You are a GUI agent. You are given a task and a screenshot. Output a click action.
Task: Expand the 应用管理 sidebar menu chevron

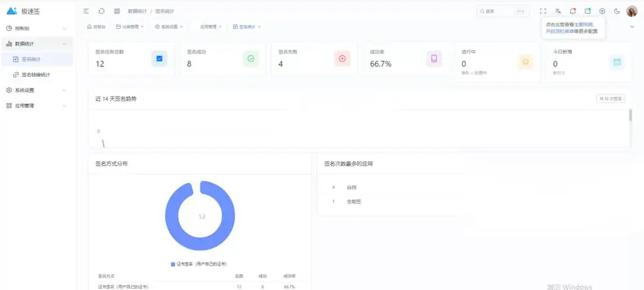pyautogui.click(x=64, y=106)
